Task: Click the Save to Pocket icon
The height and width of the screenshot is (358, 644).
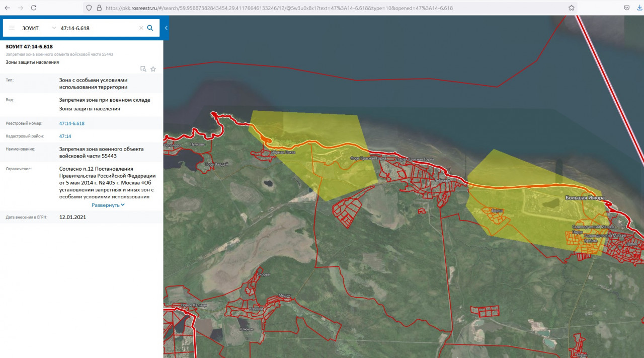Action: (627, 8)
